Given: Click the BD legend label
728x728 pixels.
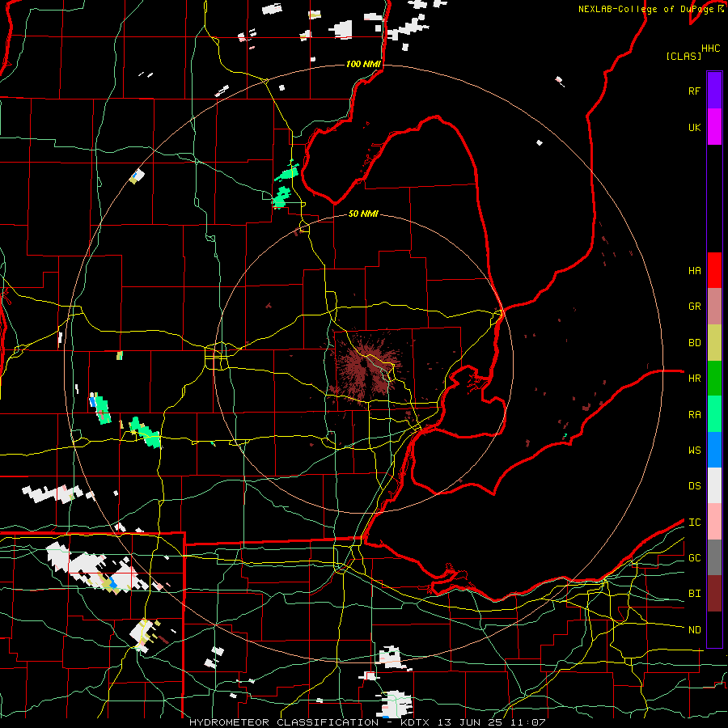Looking at the screenshot, I should [x=694, y=343].
